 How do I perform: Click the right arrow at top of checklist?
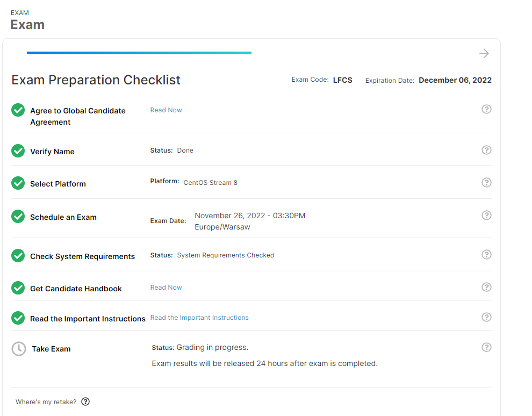point(484,53)
